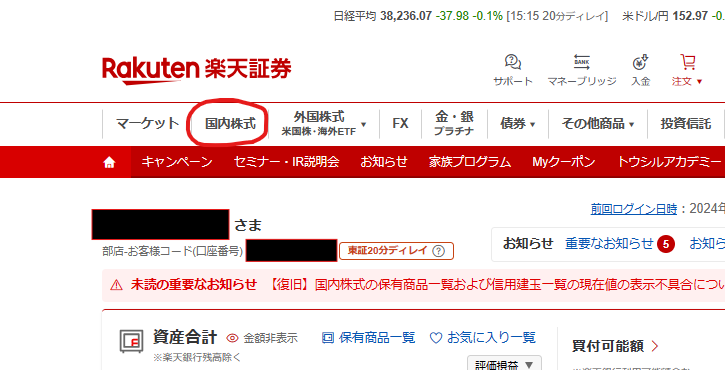Click the warning triangle icon in the alert banner
The image size is (725, 370).
(117, 284)
